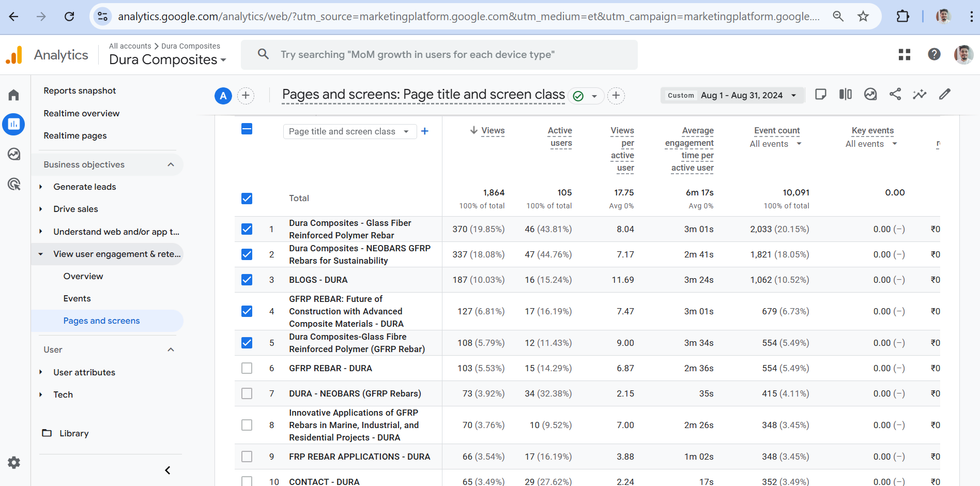Open the Insights icon in report toolbar
Image resolution: width=980 pixels, height=486 pixels.
point(870,94)
